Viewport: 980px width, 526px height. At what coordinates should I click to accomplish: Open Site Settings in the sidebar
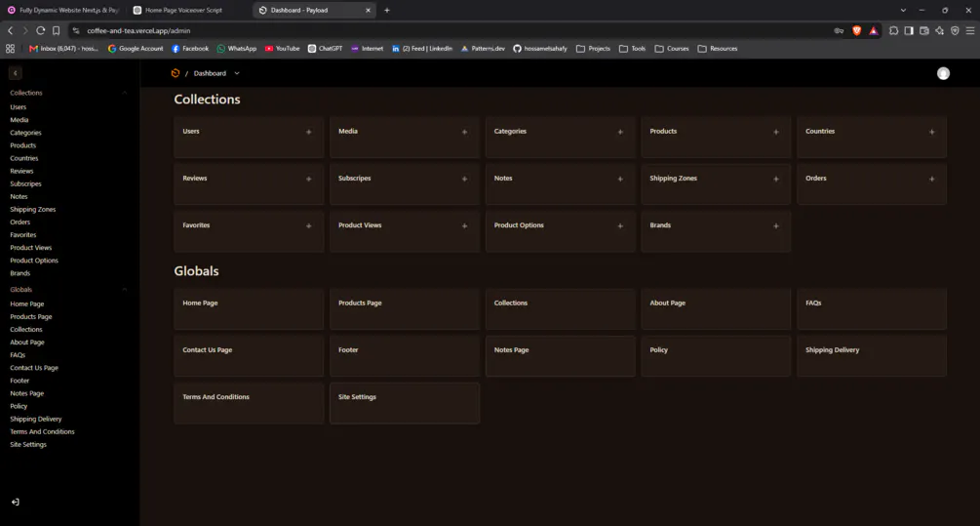coord(28,445)
